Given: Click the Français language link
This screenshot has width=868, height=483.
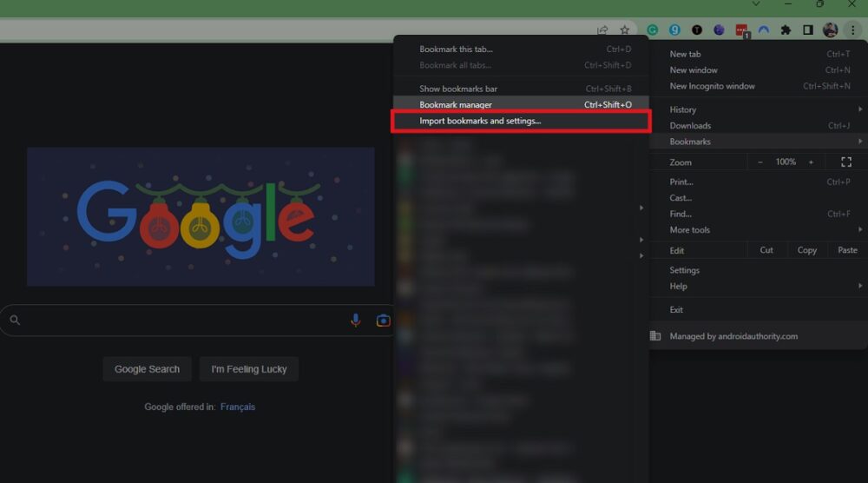Looking at the screenshot, I should (238, 407).
